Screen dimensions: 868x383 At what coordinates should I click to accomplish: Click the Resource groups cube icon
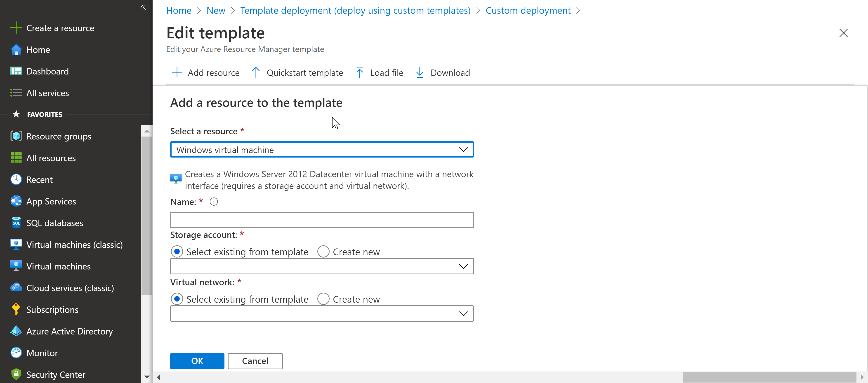pyautogui.click(x=16, y=136)
